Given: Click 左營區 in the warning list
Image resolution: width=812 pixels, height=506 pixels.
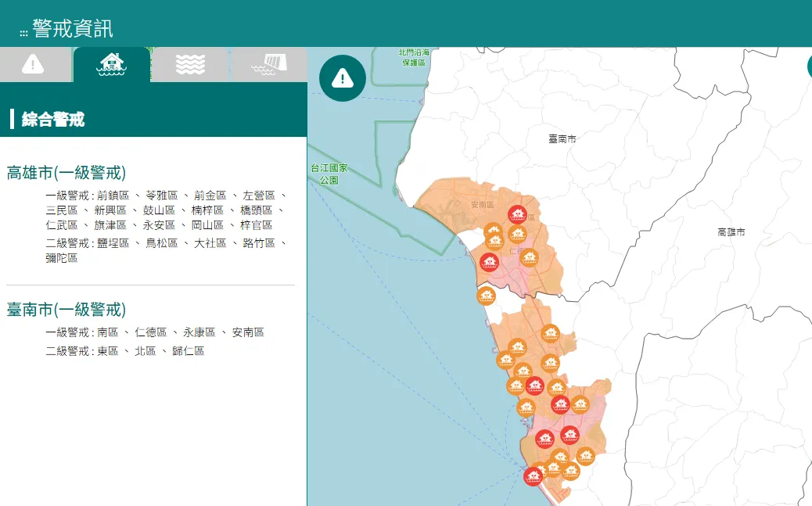Looking at the screenshot, I should 259,196.
